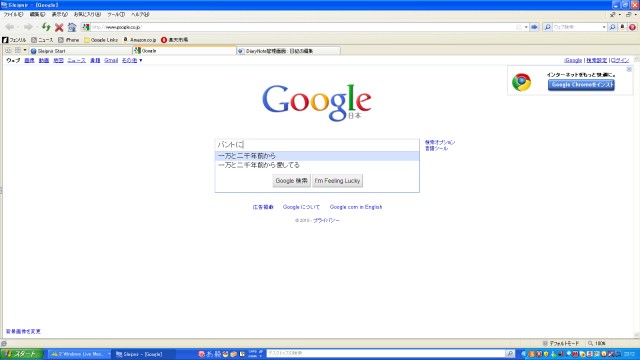Open Google.com in English link

click(x=356, y=207)
